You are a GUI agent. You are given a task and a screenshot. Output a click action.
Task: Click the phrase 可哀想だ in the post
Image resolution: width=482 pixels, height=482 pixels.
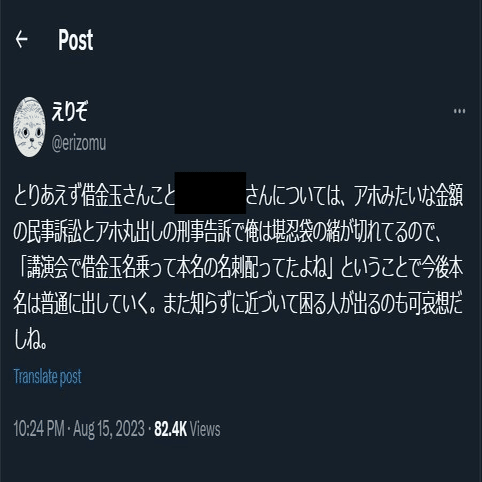pos(436,304)
